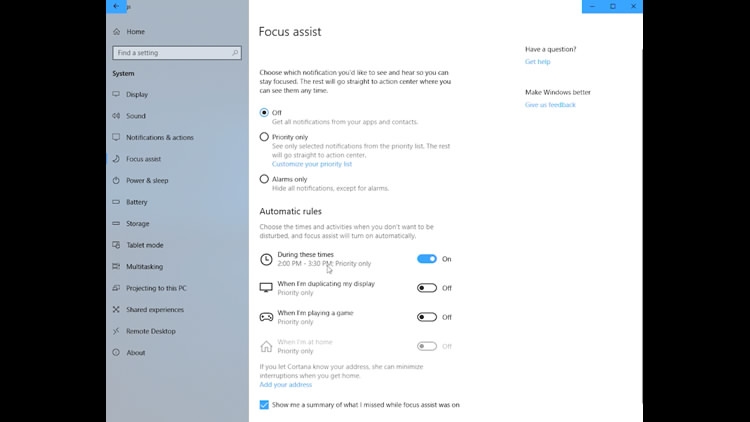Open Sound settings in sidebar
The width and height of the screenshot is (750, 422).
[135, 116]
